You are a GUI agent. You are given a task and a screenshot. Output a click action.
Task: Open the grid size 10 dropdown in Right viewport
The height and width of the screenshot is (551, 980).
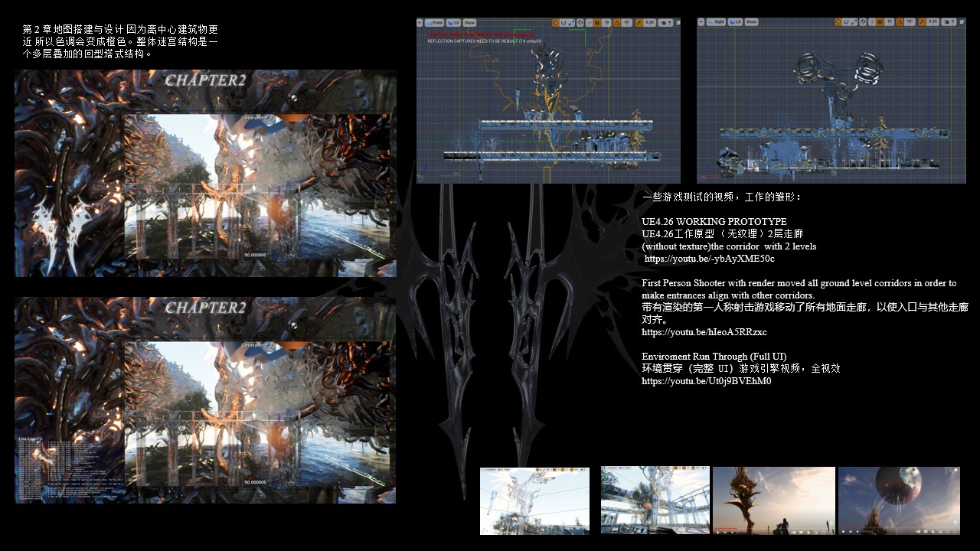pyautogui.click(x=890, y=22)
